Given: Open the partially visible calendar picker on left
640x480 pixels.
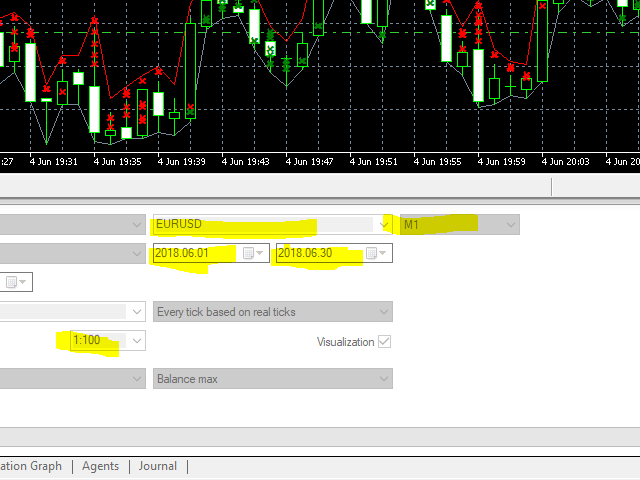Looking at the screenshot, I should pyautogui.click(x=16, y=282).
